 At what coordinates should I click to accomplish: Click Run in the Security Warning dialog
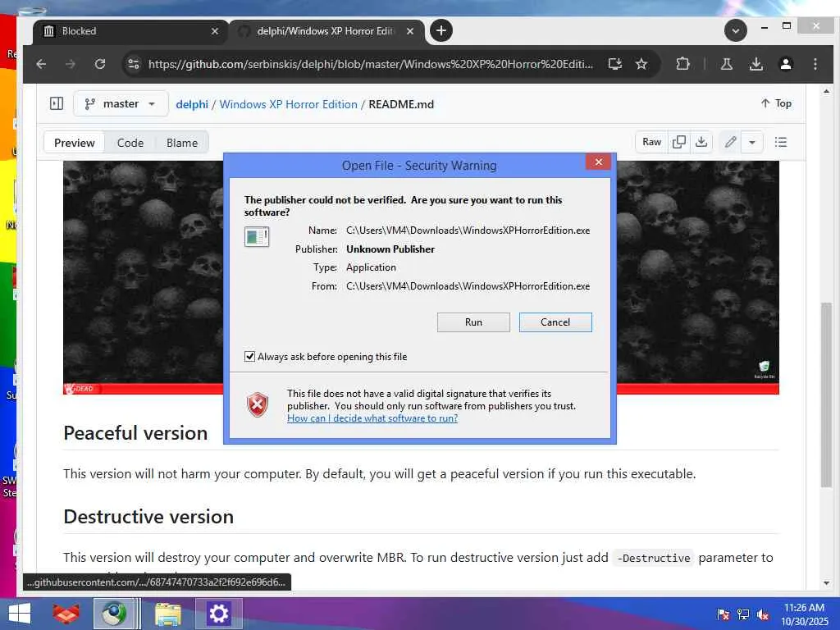point(473,322)
